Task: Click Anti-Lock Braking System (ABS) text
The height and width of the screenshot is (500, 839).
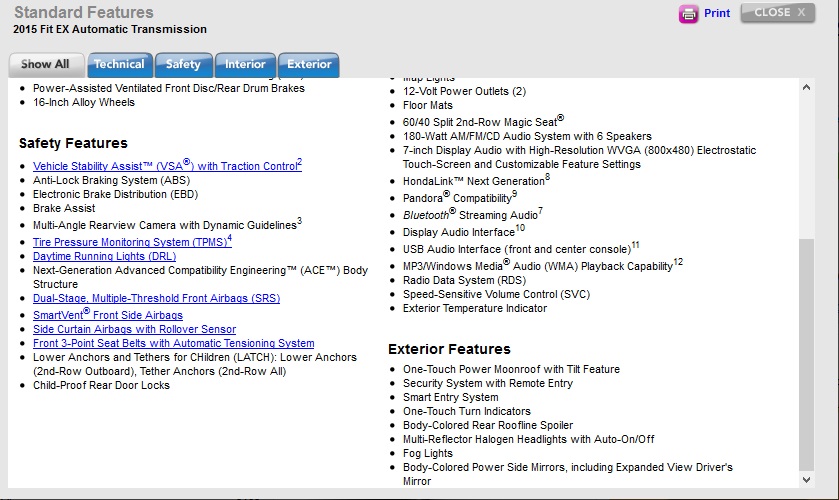Action: coord(111,180)
